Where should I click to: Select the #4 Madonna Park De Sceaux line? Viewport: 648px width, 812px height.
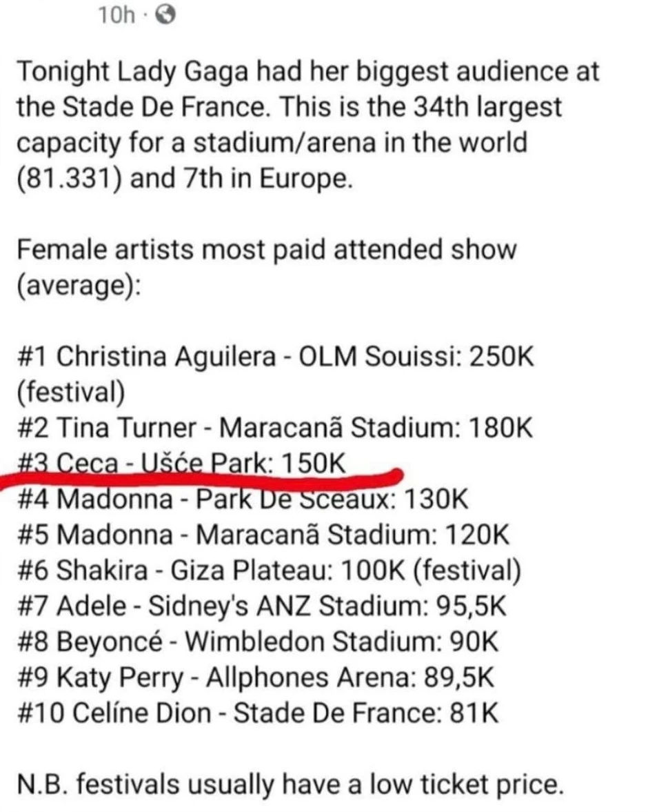(242, 498)
